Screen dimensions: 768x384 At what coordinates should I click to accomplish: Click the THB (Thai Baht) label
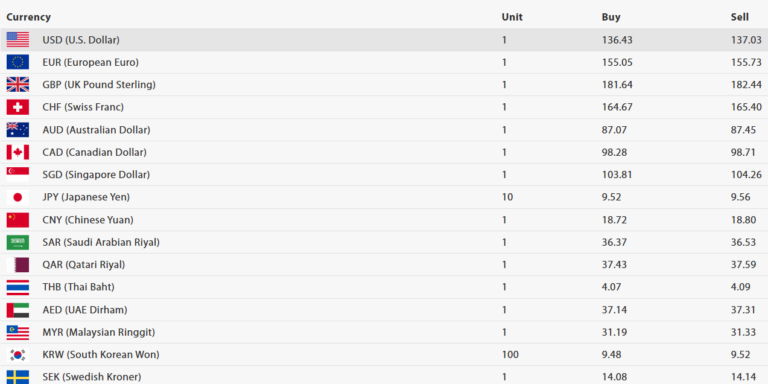coord(78,287)
